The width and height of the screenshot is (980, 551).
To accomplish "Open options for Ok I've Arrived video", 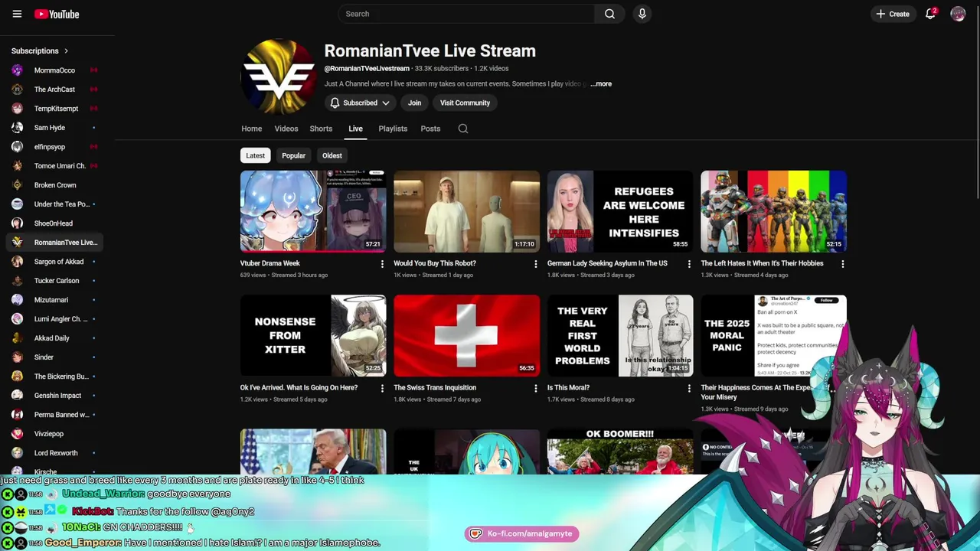I will [x=382, y=389].
